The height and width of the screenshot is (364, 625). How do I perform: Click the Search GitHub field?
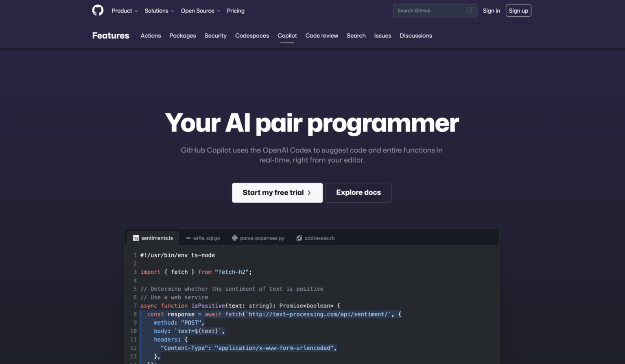tap(427, 11)
